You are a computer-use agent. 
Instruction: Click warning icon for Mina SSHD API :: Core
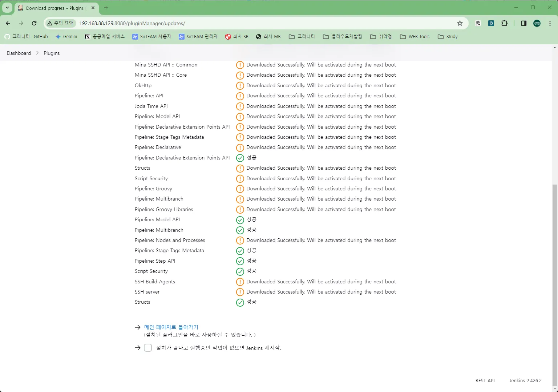click(x=240, y=75)
